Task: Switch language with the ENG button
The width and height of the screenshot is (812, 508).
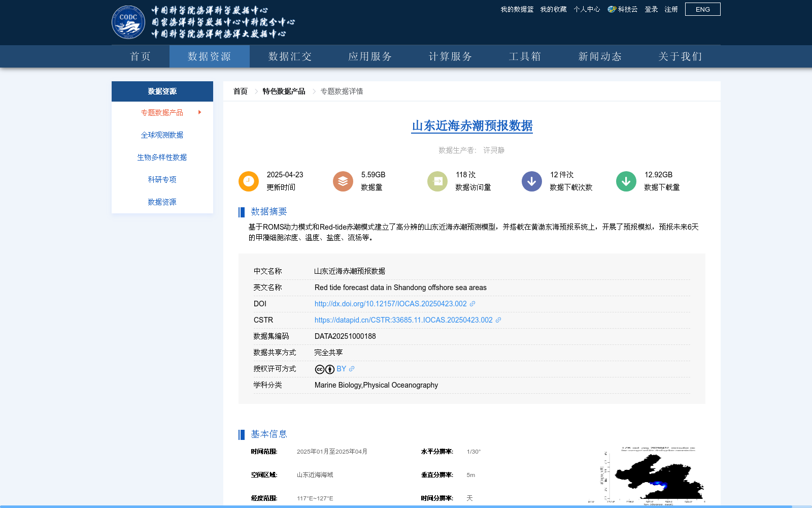Action: tap(703, 9)
